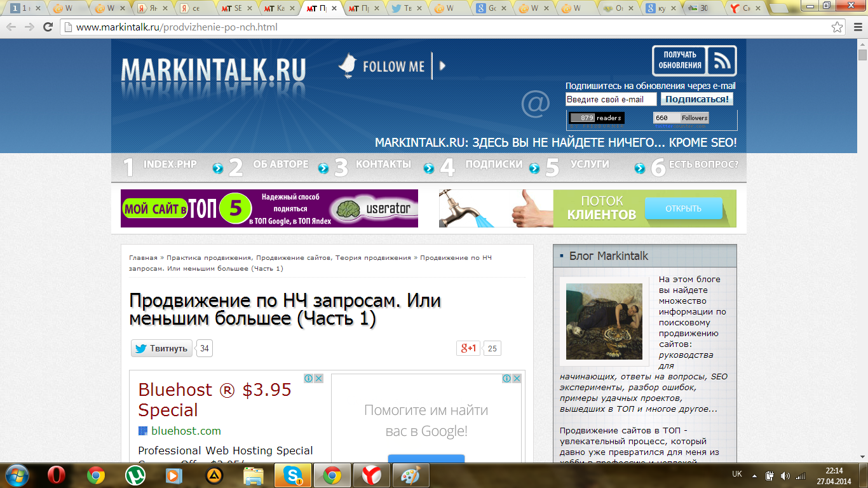Switch to the Twitter browser tab
The width and height of the screenshot is (868, 488).
[x=407, y=9]
